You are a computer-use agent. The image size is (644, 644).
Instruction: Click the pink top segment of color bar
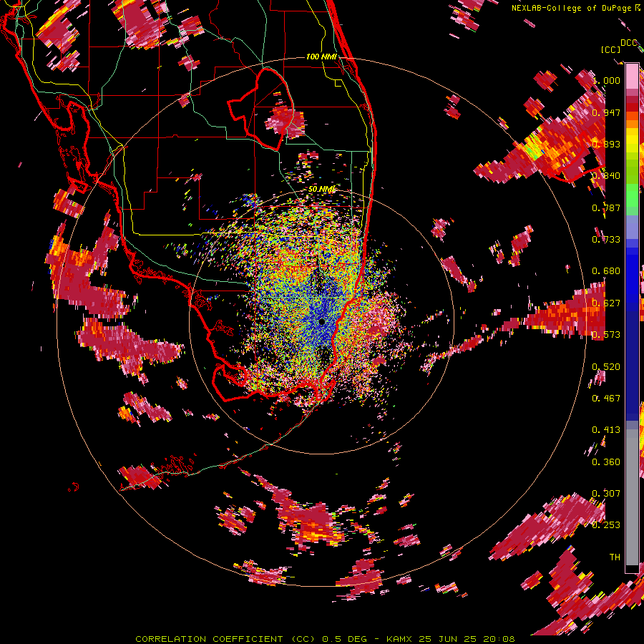coord(632,77)
